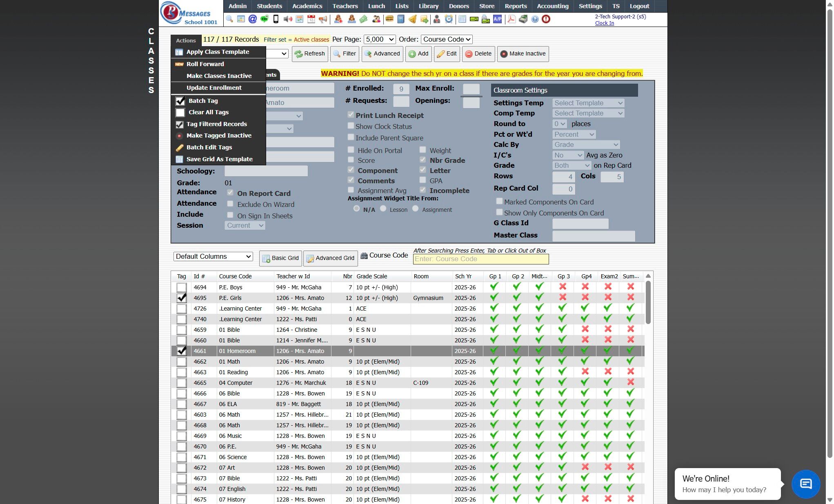Toggle Clear All Tags checkbox in menu
Image resolution: width=834 pixels, height=504 pixels.
[x=180, y=112]
